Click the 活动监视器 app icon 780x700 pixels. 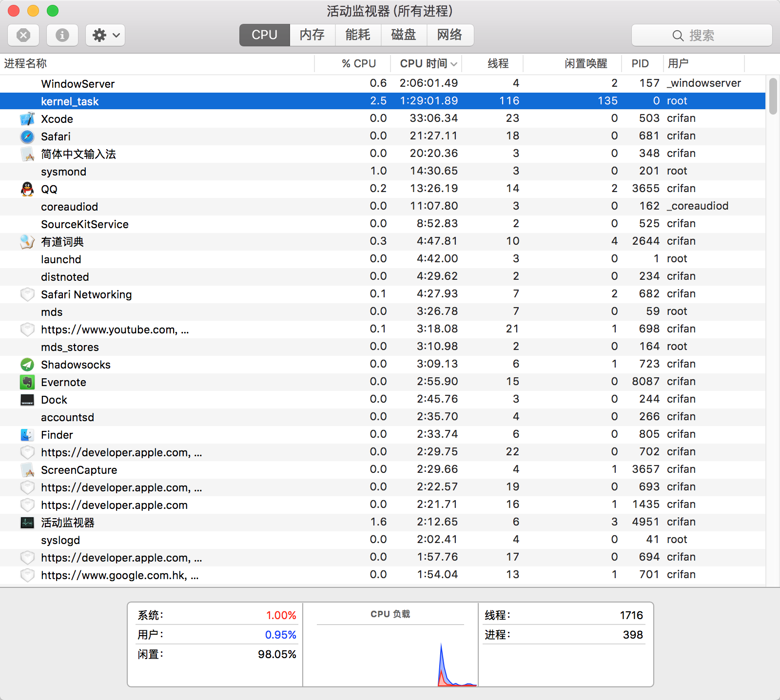27,523
